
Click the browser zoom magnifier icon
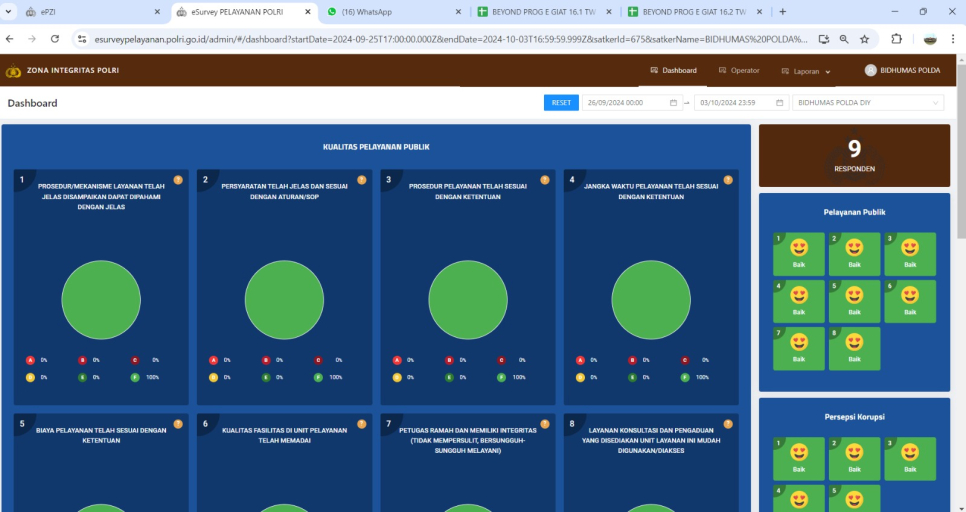click(844, 39)
